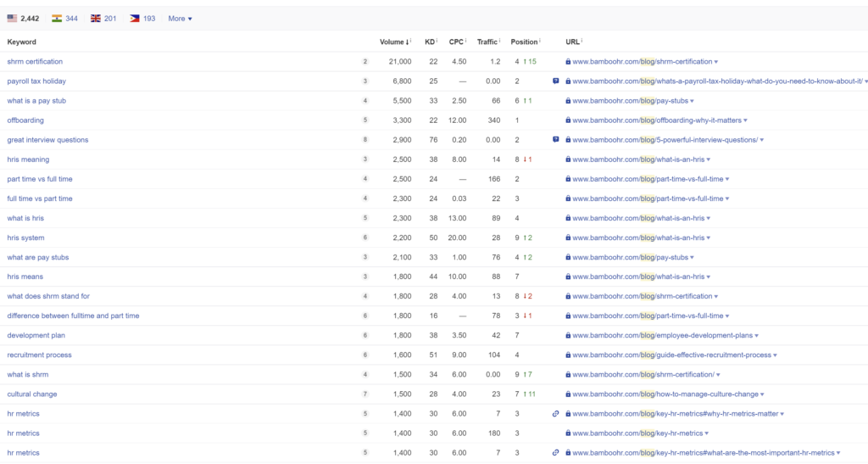Screen dimensions: 868x464
Task: Sort by the Volume column header
Action: (393, 42)
